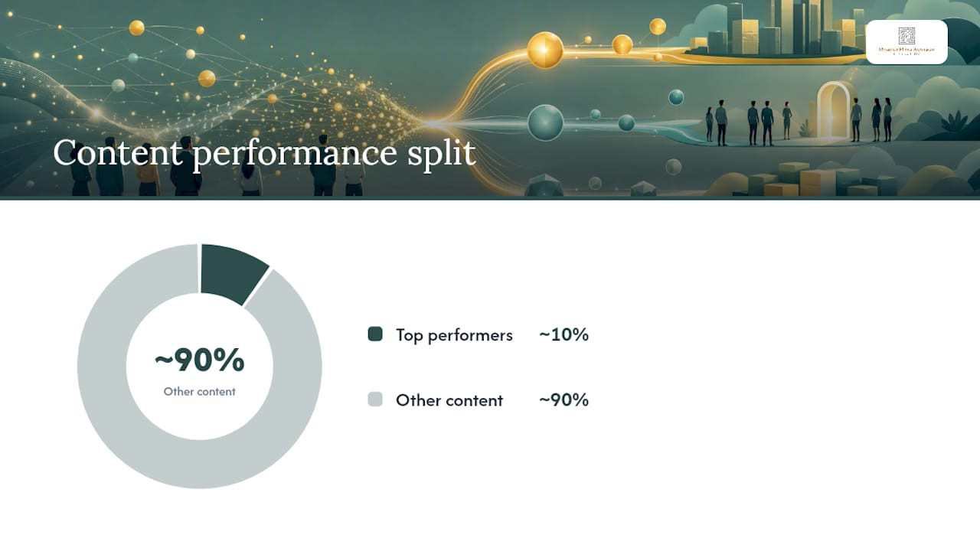Select the ~10% value in the legend
980x551 pixels.
click(x=563, y=334)
